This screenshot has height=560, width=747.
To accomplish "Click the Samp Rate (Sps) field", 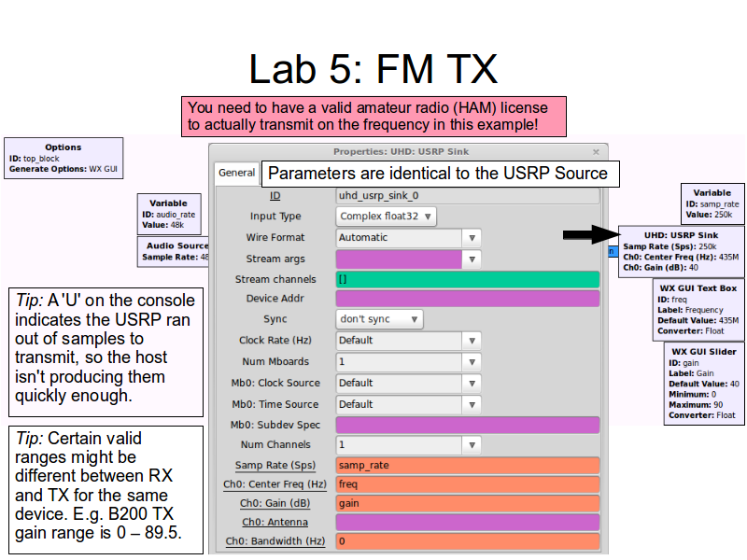I will tap(467, 466).
